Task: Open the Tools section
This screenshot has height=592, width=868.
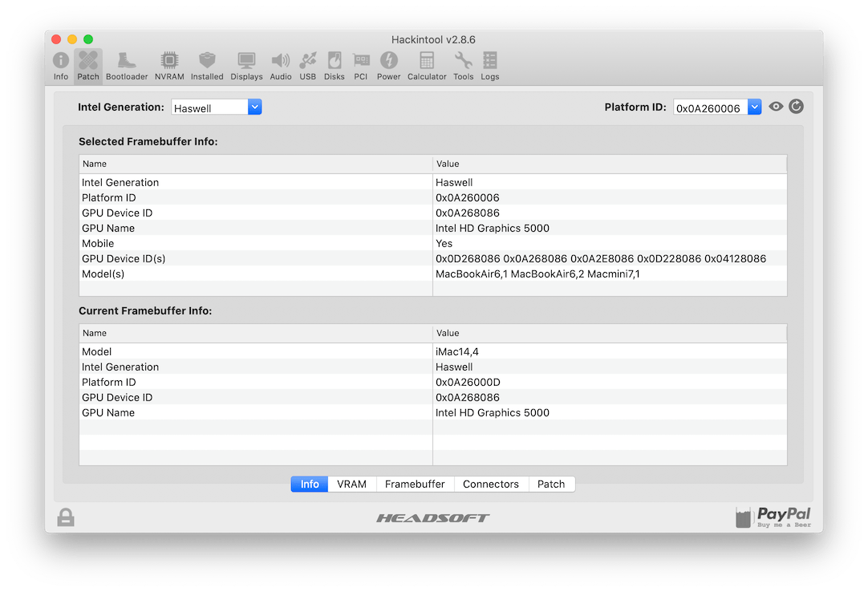Action: pos(464,66)
